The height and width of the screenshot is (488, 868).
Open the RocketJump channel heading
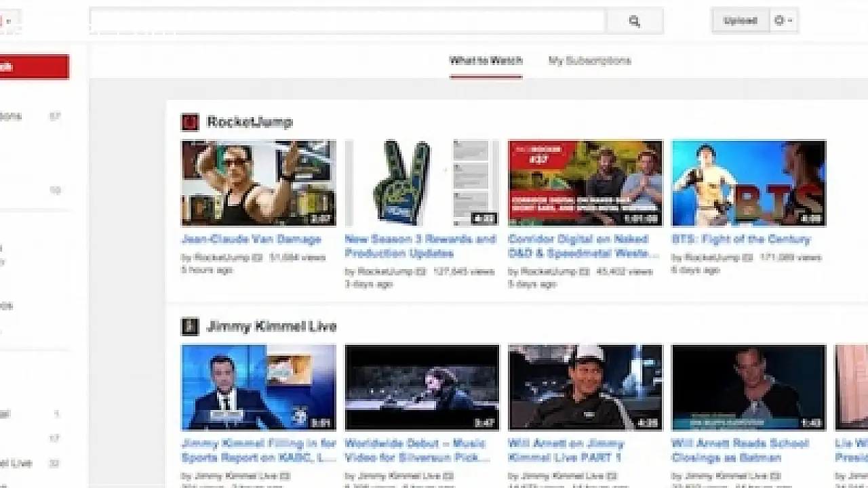[x=250, y=122]
